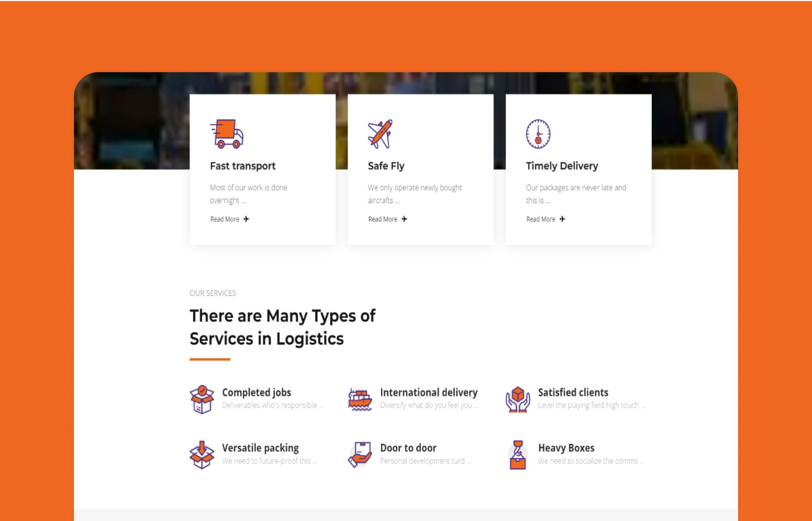Select the International delivery service heading
Image resolution: width=812 pixels, height=521 pixels.
429,392
